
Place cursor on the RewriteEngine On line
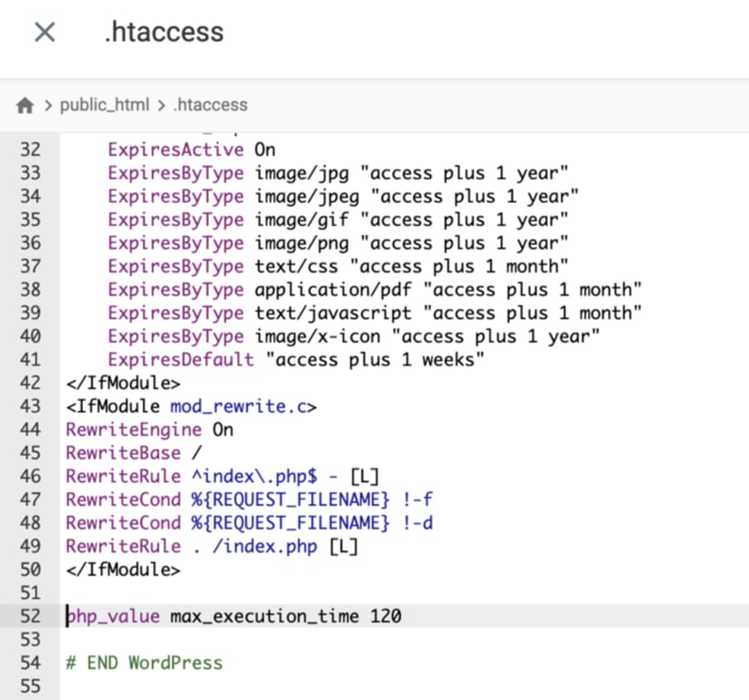(146, 428)
